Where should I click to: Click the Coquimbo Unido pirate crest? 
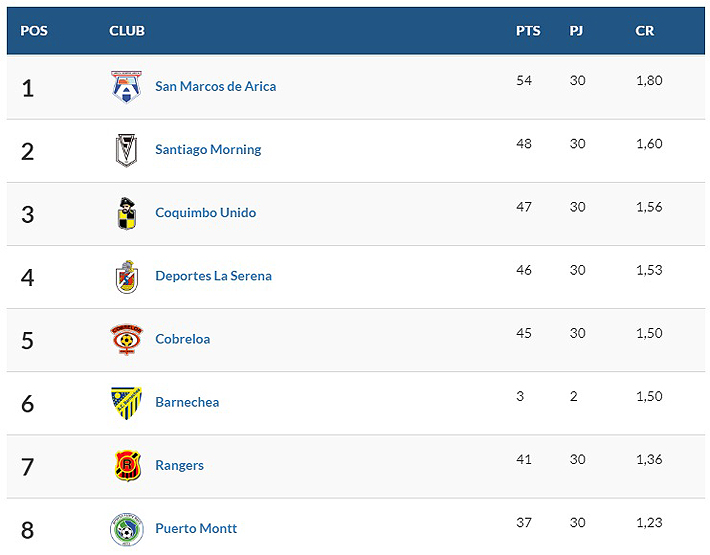coord(127,213)
